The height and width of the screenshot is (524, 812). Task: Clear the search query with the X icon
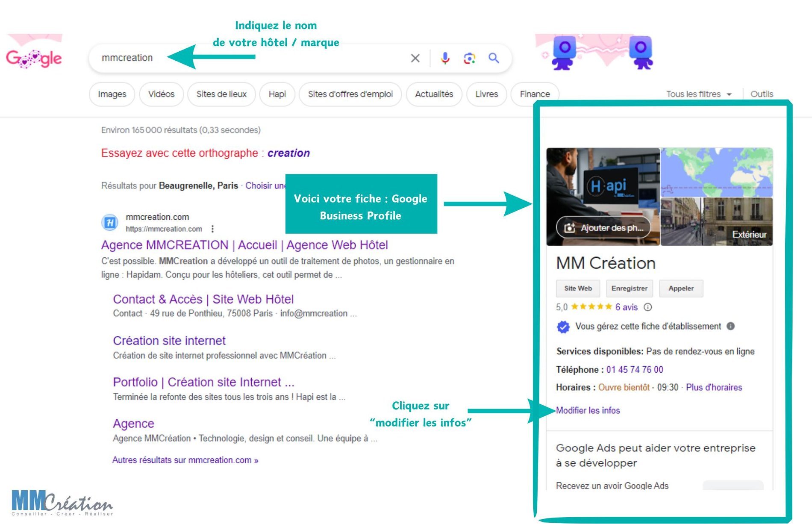(414, 58)
